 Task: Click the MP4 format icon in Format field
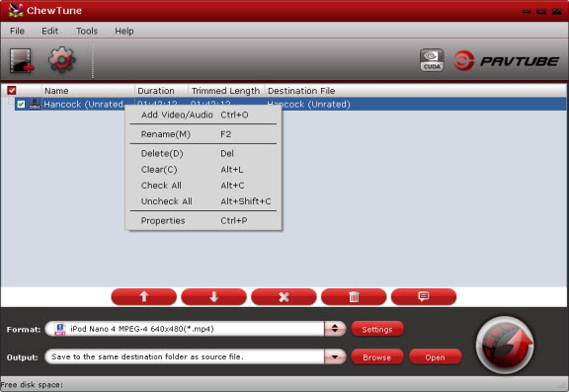[60, 329]
